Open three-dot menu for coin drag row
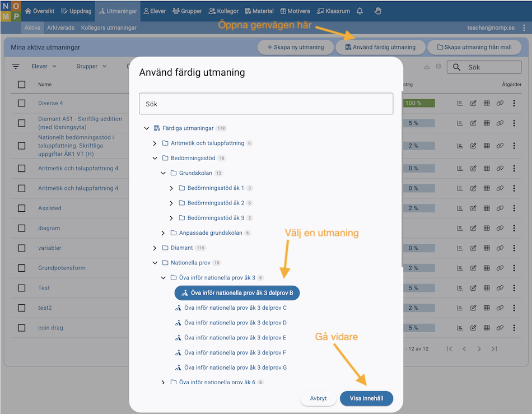 514,328
